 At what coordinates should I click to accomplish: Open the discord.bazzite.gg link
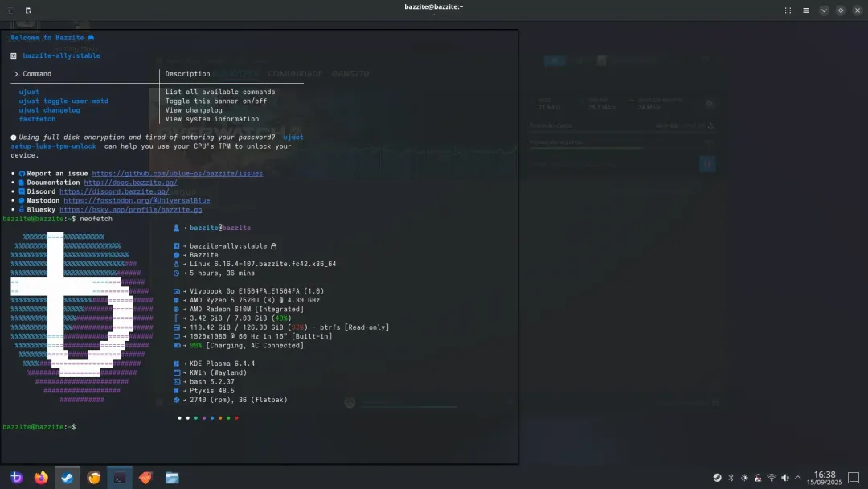coord(114,191)
